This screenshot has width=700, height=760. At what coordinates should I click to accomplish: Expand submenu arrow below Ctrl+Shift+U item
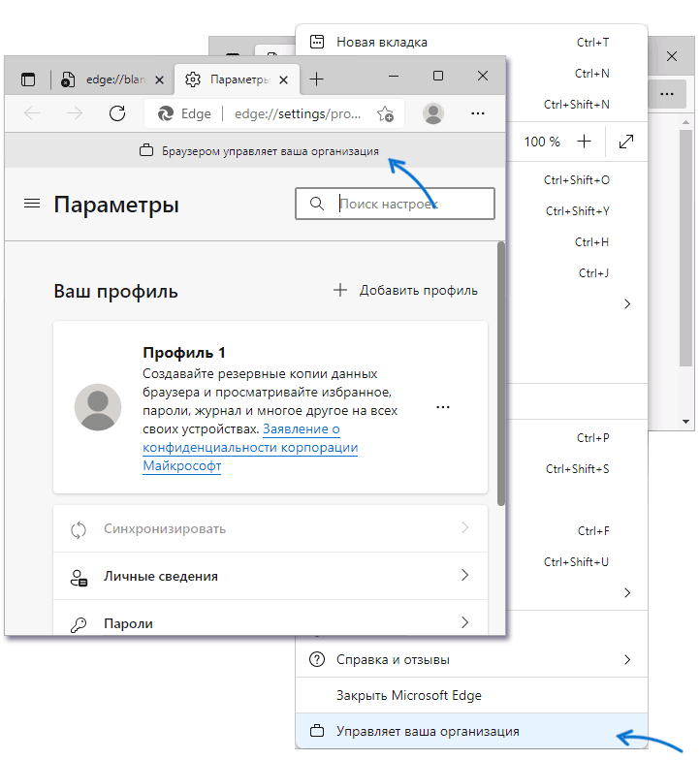tap(627, 593)
